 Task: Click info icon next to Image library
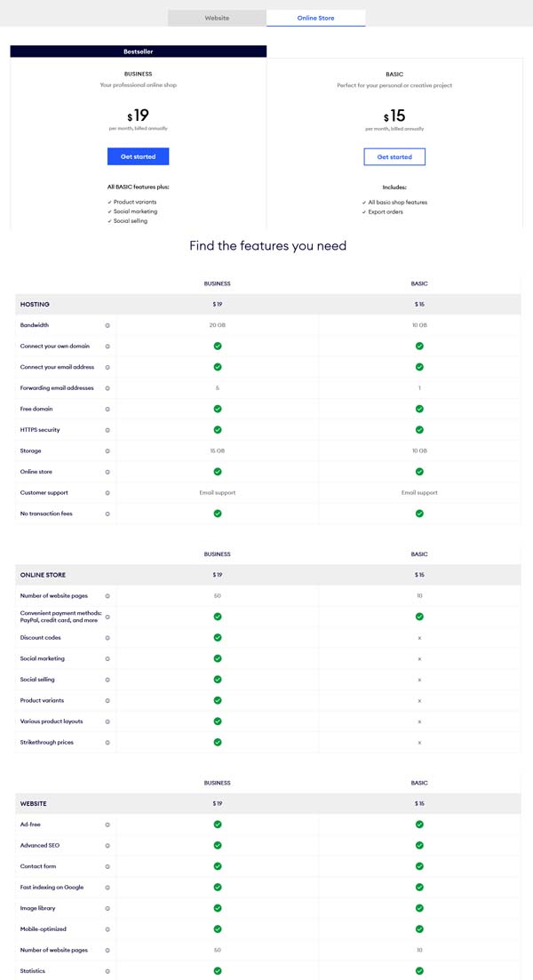[107, 908]
